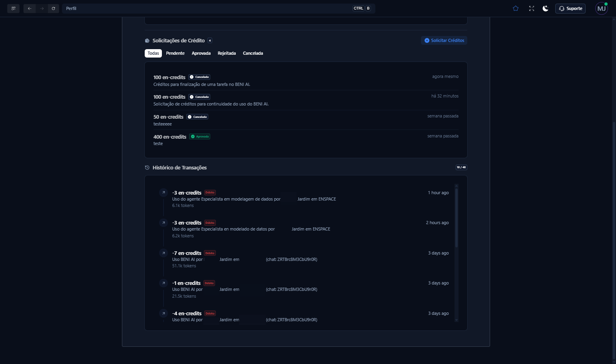Viewport: 616px width, 364px height.
Task: Open the MJ user avatar menu
Action: [x=602, y=8]
